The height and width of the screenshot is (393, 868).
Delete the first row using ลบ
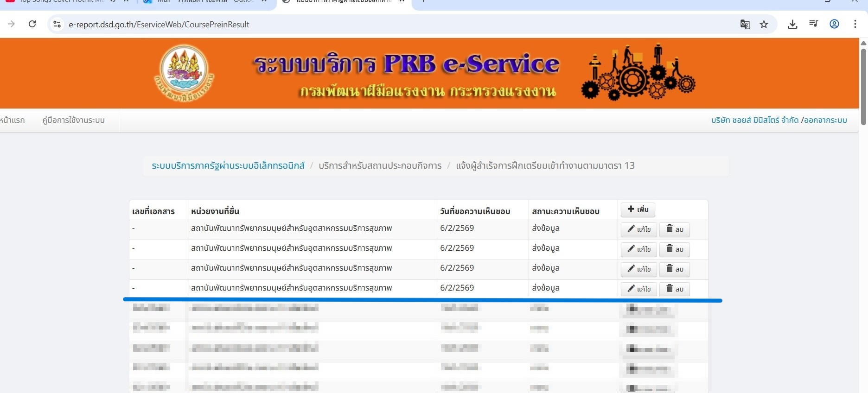tap(674, 229)
